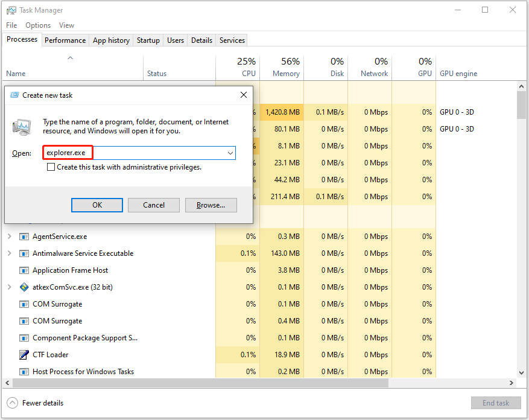Click the Application Frame Host icon
Image resolution: width=529 pixels, height=420 pixels.
pyautogui.click(x=24, y=270)
